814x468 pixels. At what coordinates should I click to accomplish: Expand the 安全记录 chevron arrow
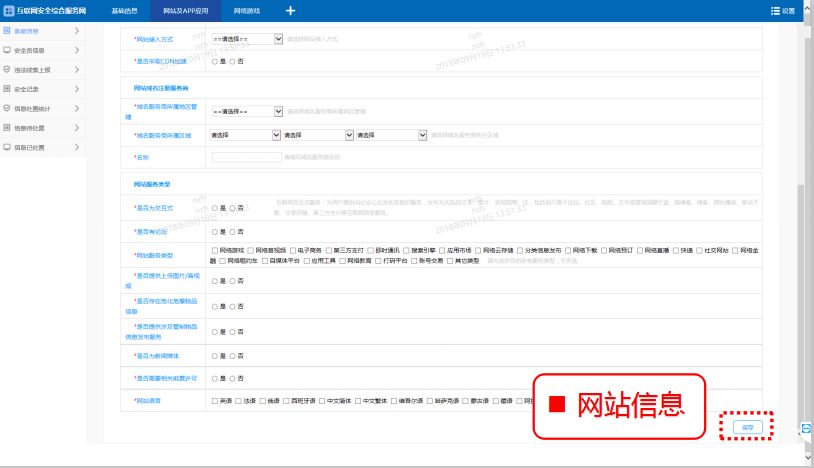(x=77, y=89)
